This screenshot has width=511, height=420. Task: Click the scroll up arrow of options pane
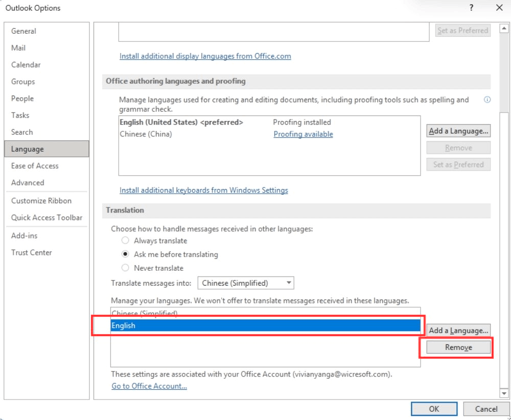click(504, 29)
